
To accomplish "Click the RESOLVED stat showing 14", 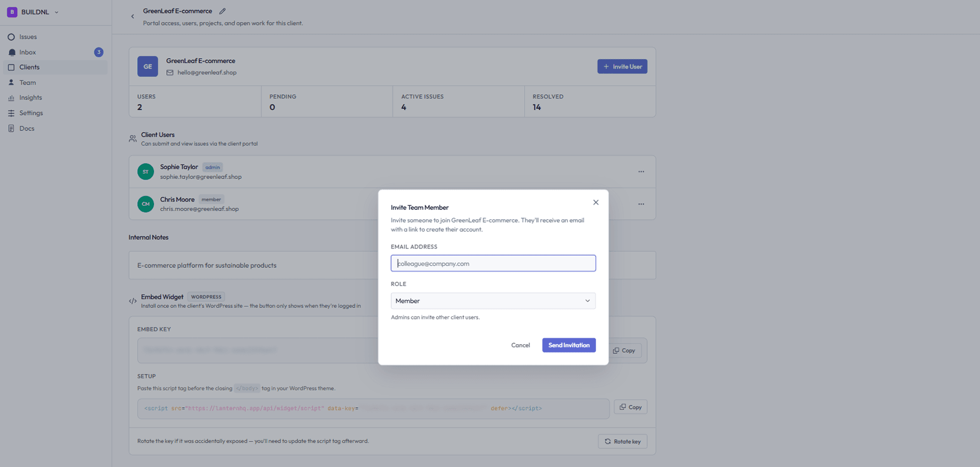I will pyautogui.click(x=590, y=102).
